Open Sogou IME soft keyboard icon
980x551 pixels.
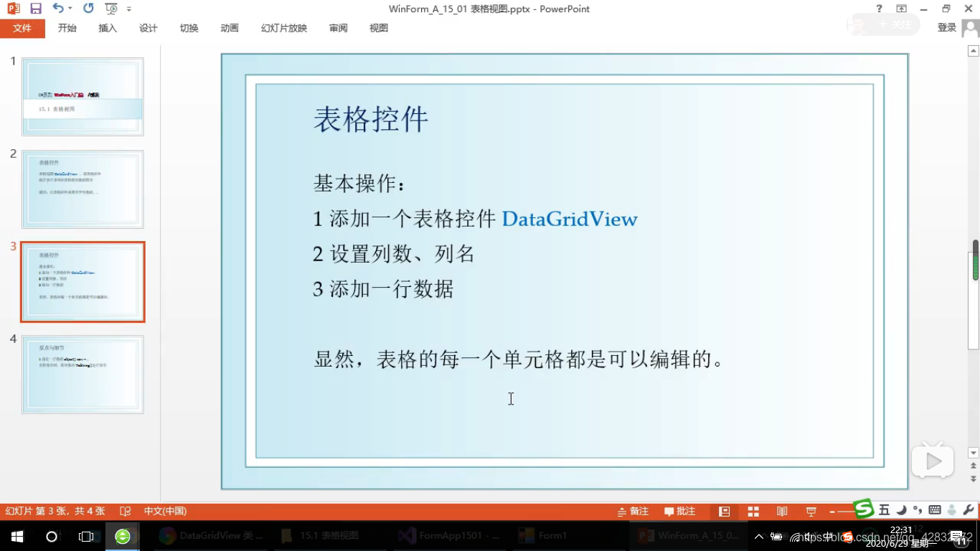point(935,510)
